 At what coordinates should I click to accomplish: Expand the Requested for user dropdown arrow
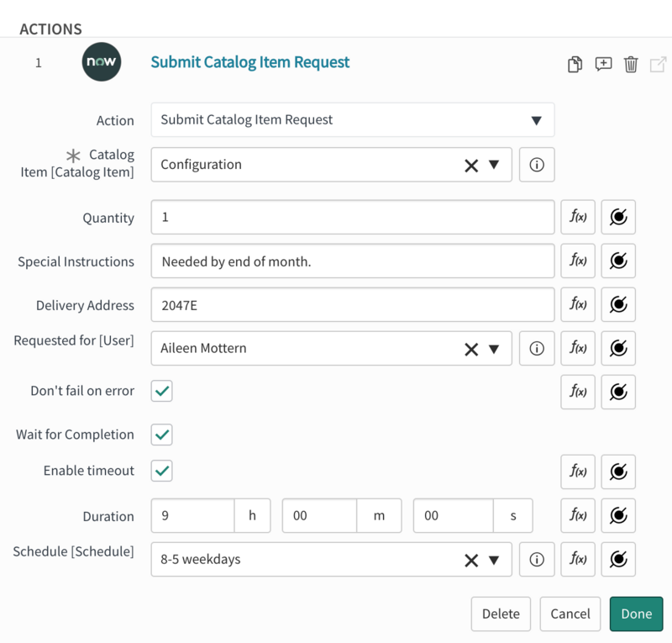494,349
